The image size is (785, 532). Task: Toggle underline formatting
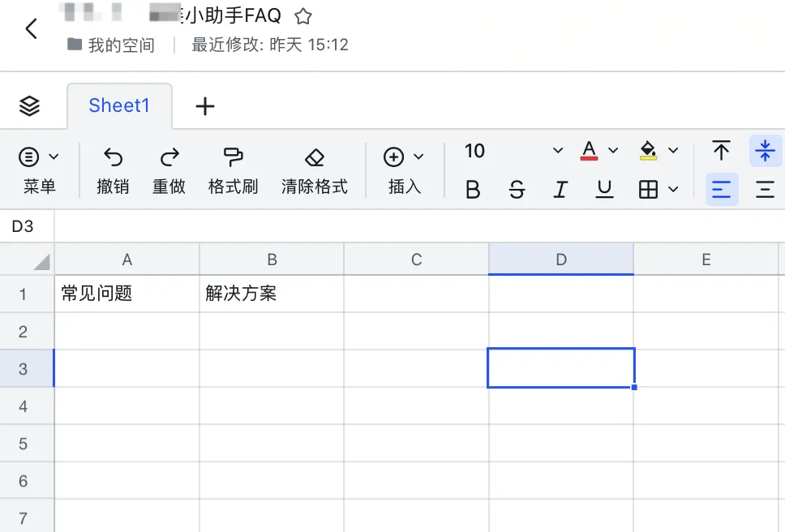[604, 190]
